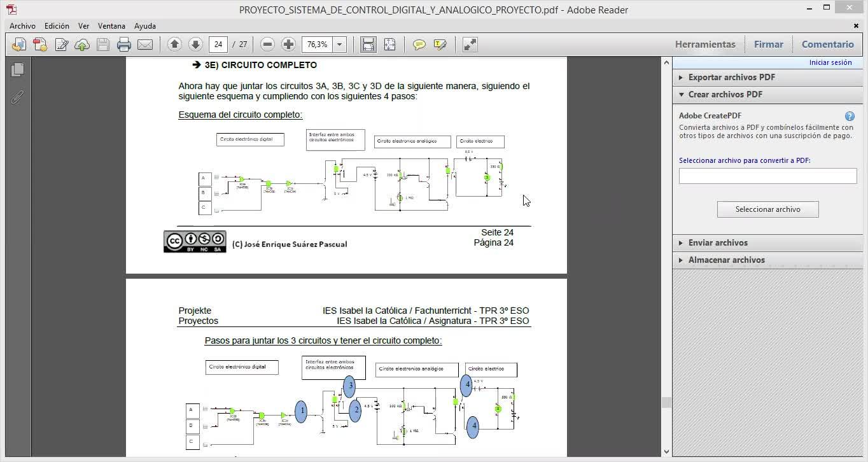Click the document scrollbar up arrow
Screen dimensions: 868x462
667,62
